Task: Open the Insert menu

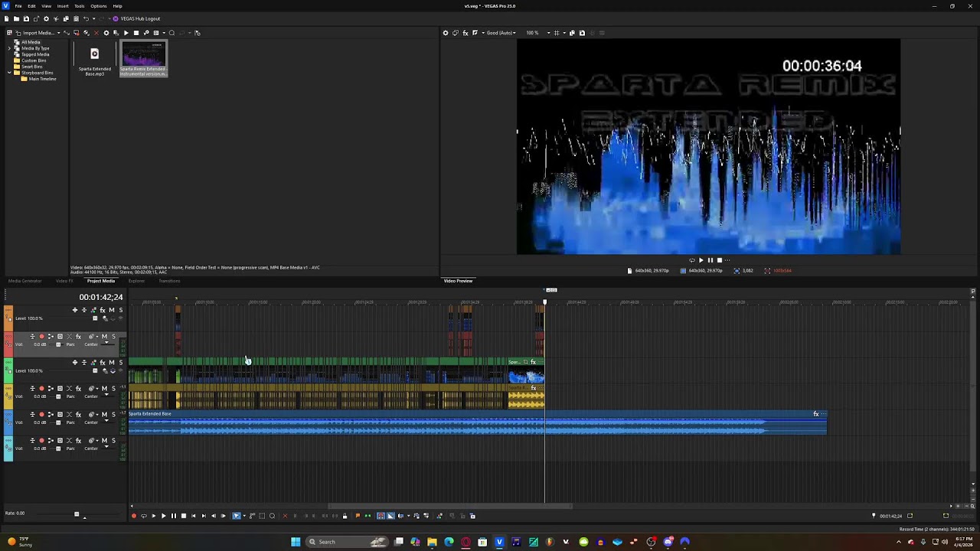Action: click(63, 6)
